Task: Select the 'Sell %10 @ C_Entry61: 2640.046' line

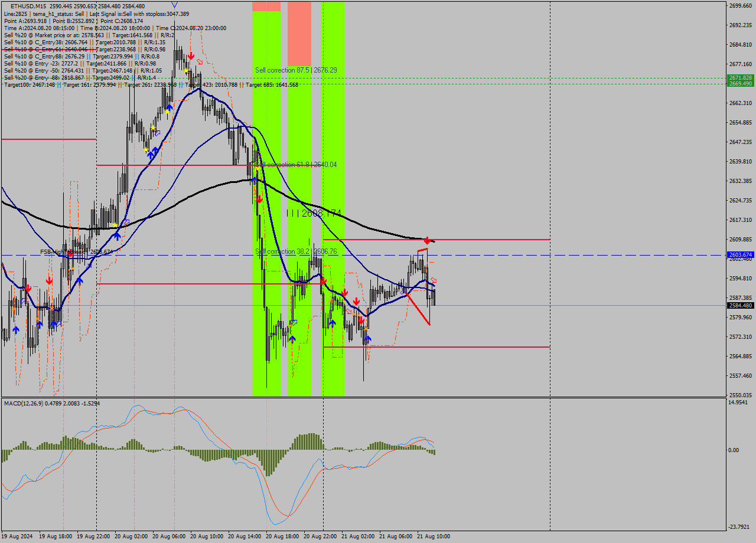Action: click(x=84, y=49)
